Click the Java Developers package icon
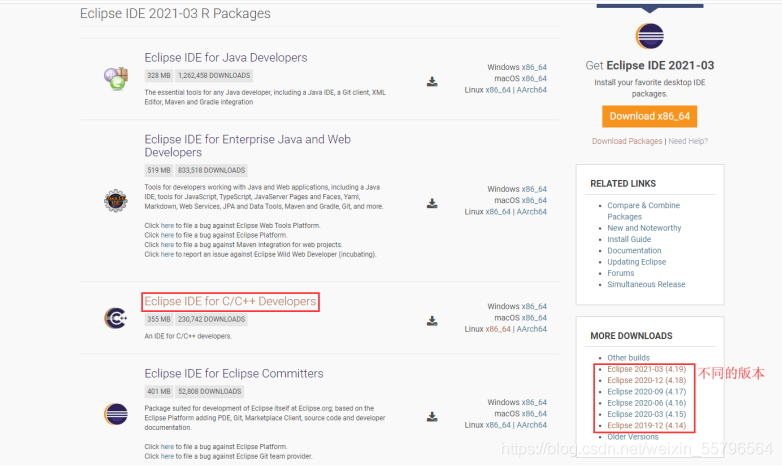The width and height of the screenshot is (782, 467). (116, 79)
